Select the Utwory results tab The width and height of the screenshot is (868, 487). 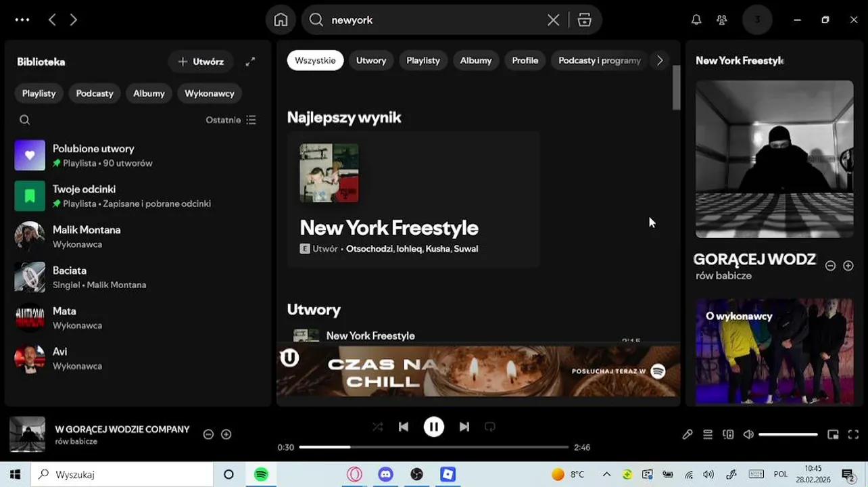(x=371, y=60)
